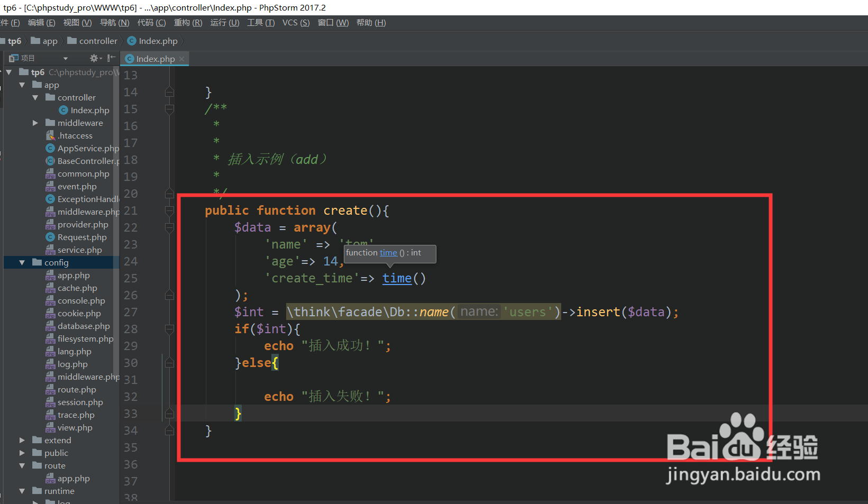Fold the doc comment at line 15
This screenshot has width=868, height=504.
(x=169, y=109)
